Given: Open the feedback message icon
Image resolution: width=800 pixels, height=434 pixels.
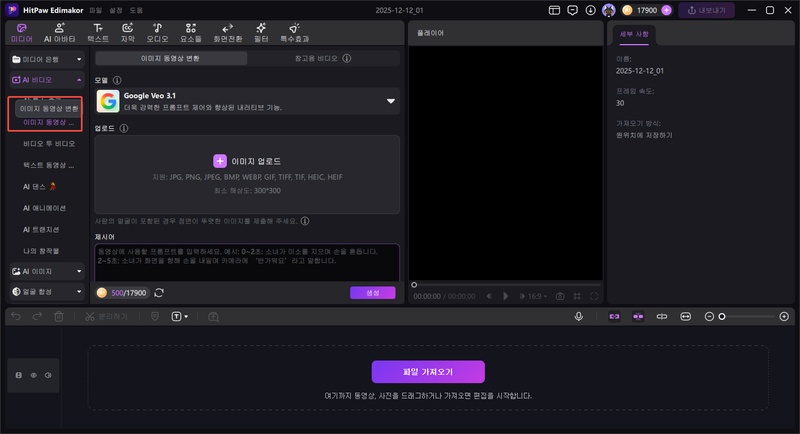Looking at the screenshot, I should (572, 10).
